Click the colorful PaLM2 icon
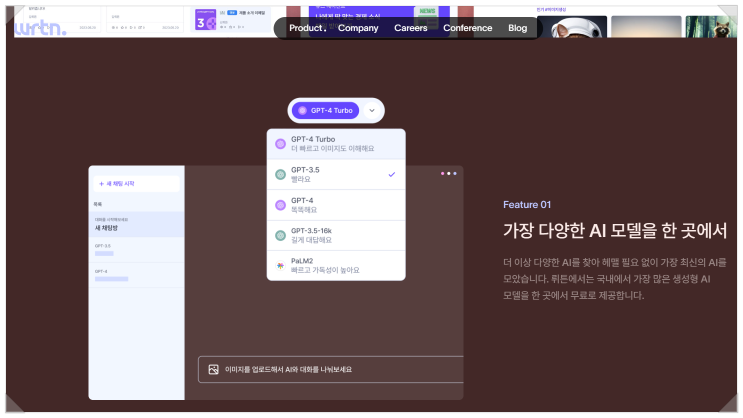Viewport: 743px width, 418px height. click(281, 265)
